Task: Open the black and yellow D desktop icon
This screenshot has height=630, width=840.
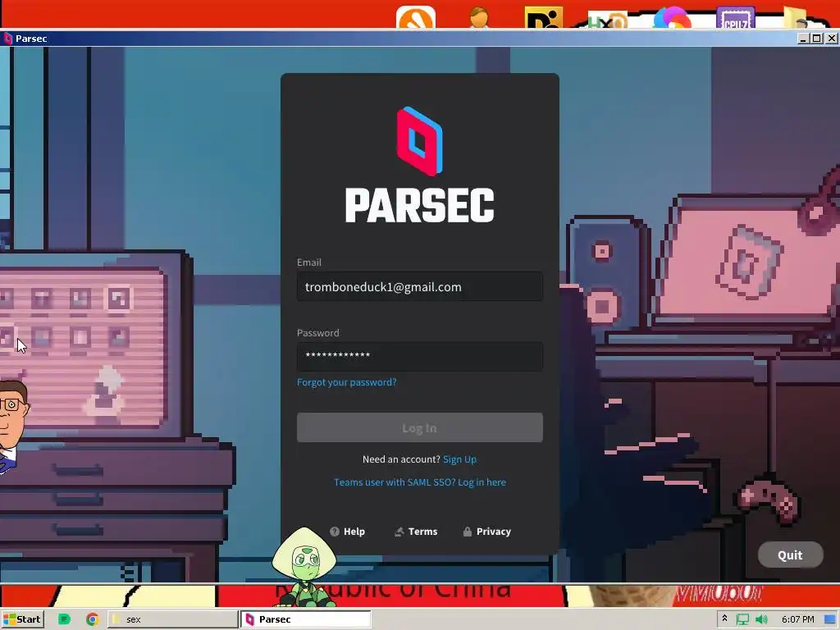Action: (x=544, y=18)
